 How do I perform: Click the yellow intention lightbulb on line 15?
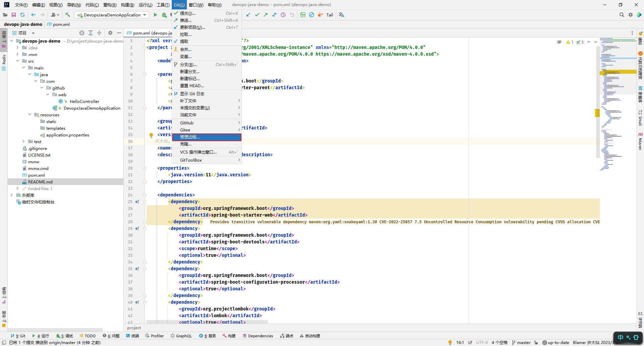click(151, 135)
